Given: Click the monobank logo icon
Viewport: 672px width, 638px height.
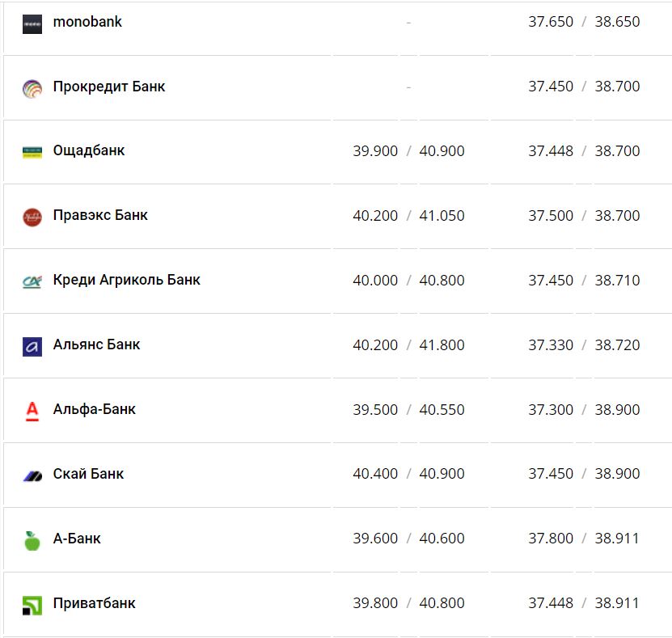Looking at the screenshot, I should [32, 23].
